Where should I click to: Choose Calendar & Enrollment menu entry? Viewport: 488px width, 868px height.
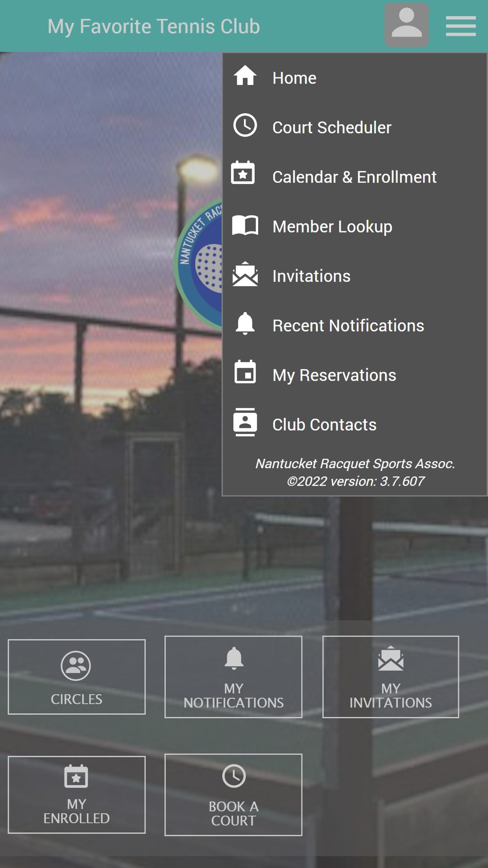tap(355, 177)
